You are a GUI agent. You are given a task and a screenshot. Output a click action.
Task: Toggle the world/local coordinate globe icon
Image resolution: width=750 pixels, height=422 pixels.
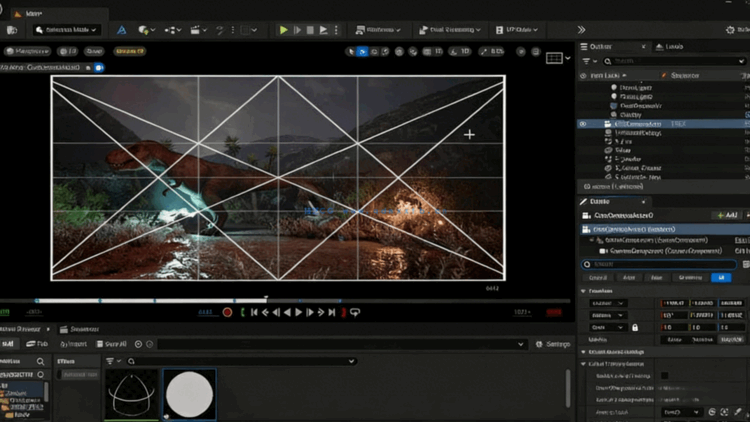point(399,51)
